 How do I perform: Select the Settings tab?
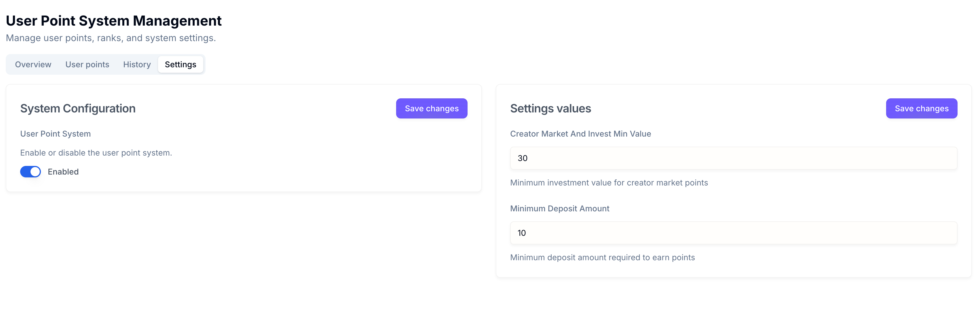180,65
